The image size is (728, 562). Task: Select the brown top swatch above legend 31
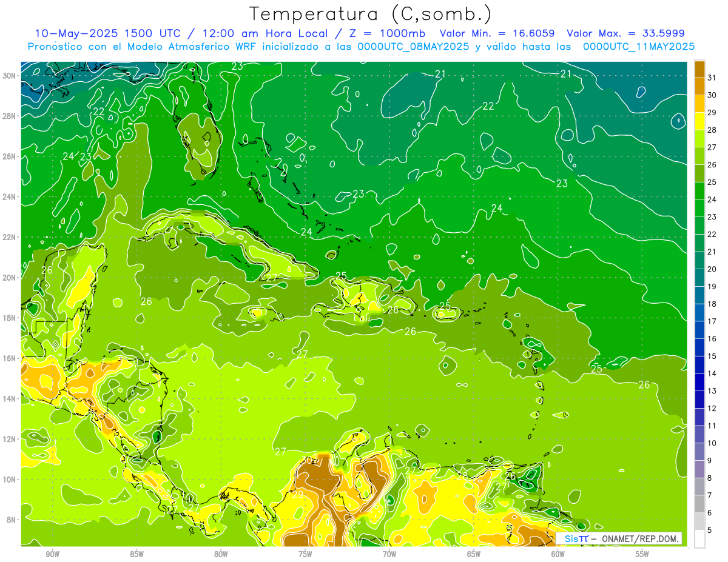coord(699,69)
